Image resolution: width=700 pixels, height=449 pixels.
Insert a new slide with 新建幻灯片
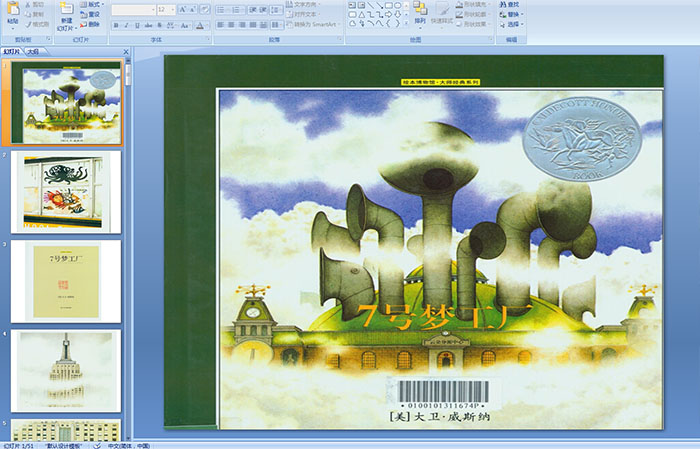67,18
